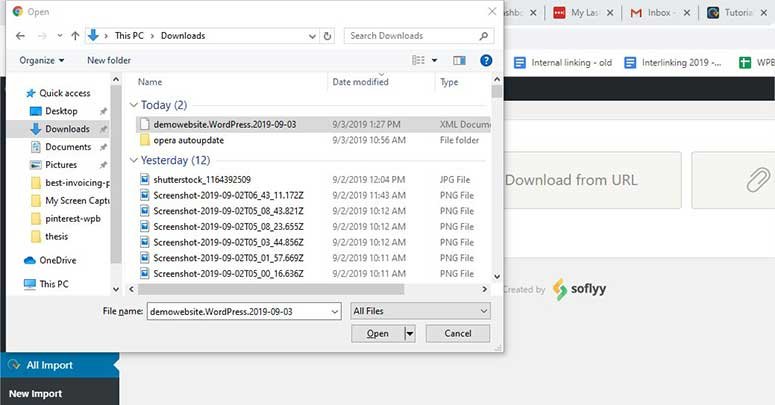Screen dimensions: 775x405
Task: Sort files by Name column
Action: click(150, 82)
